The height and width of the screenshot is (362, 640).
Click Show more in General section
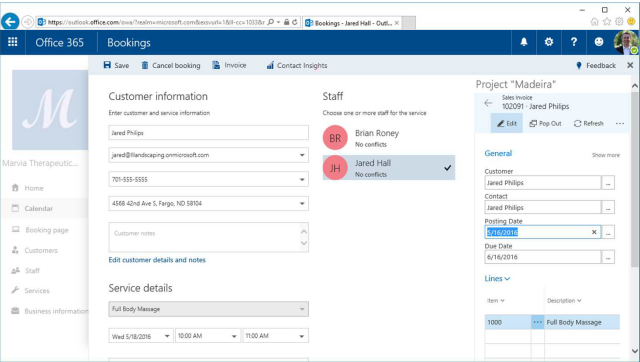(606, 155)
